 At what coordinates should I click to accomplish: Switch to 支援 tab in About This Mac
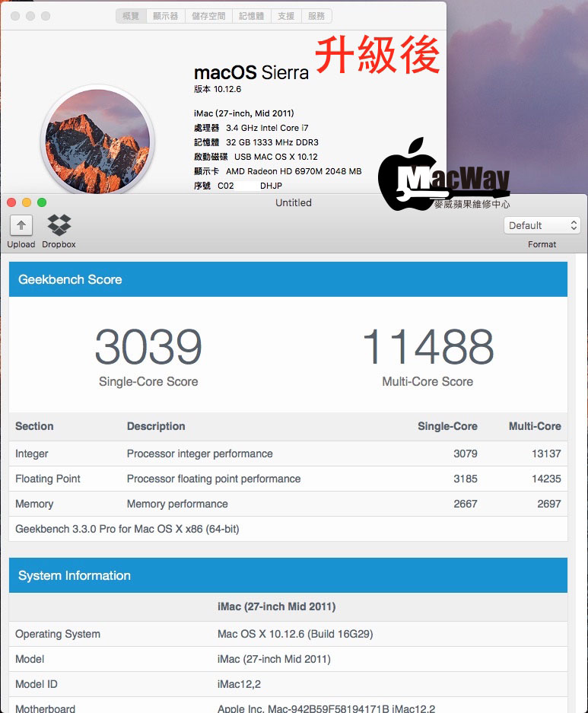(286, 16)
